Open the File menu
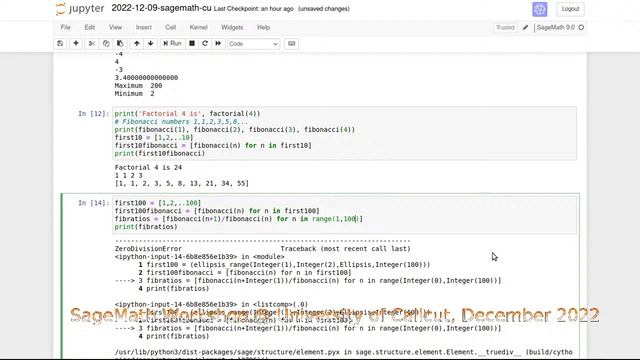The height and width of the screenshot is (360, 640). [65, 27]
